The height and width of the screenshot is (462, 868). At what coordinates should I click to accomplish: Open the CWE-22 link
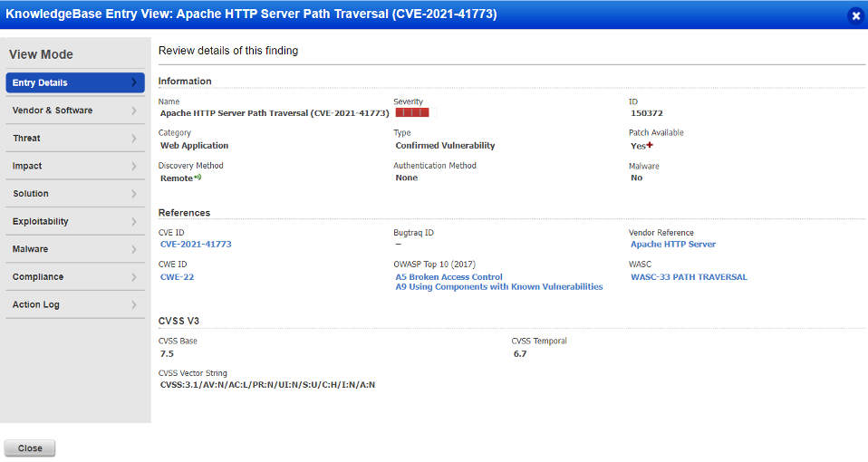click(x=178, y=276)
